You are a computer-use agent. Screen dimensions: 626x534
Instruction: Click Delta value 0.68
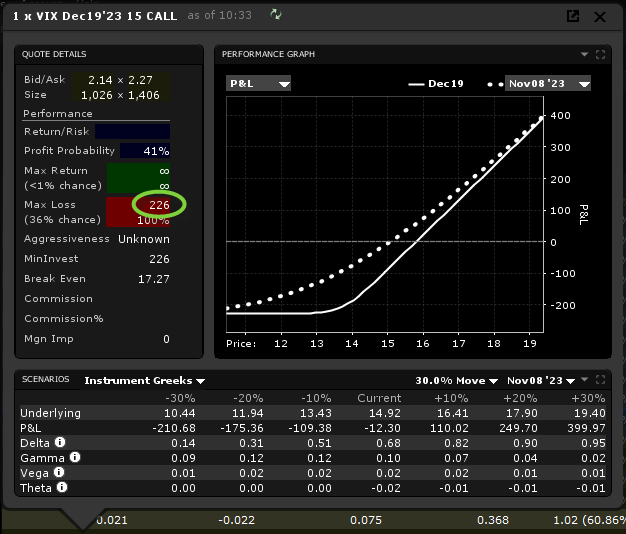[x=388, y=443]
